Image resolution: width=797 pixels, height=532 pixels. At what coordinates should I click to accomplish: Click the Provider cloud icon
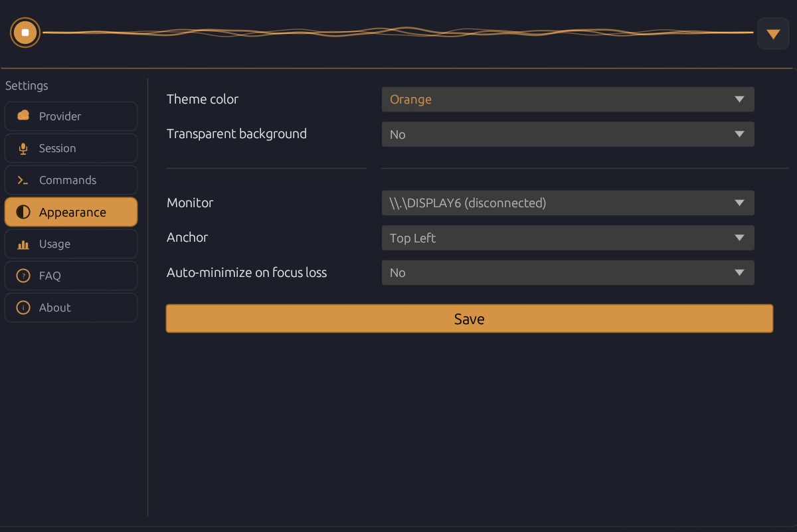pyautogui.click(x=23, y=115)
